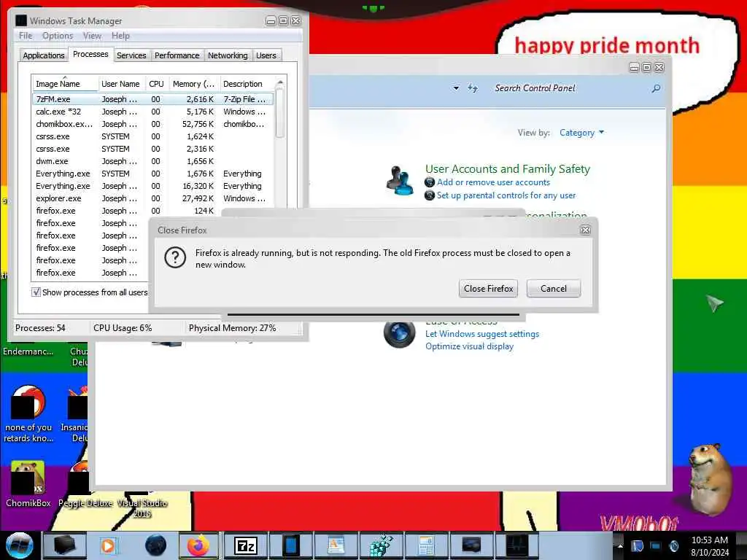Image resolution: width=747 pixels, height=560 pixels.
Task: Open the Peggle Deluxe desktop shortcut
Action: click(85, 483)
